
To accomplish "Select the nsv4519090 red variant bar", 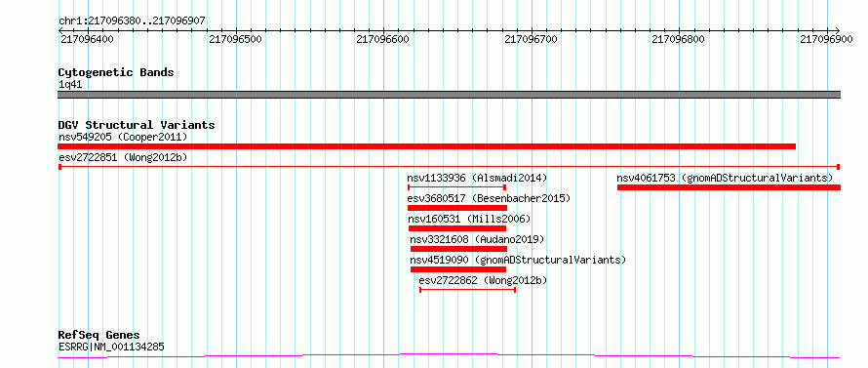I will pyautogui.click(x=458, y=269).
